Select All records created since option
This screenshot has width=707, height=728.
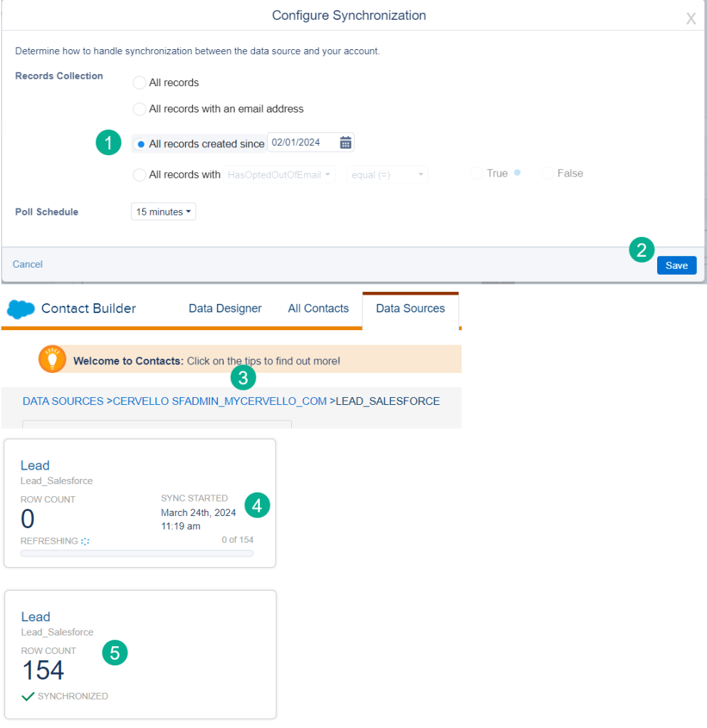click(x=141, y=144)
